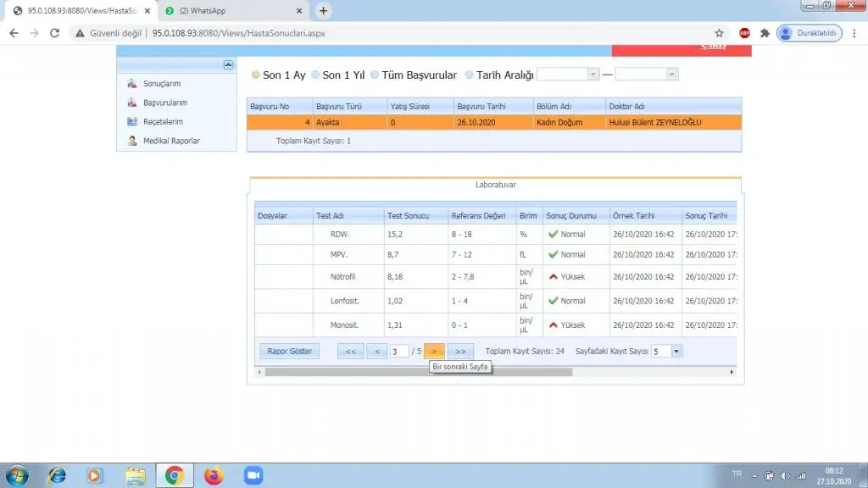Screen dimensions: 868x488
Task: Open Medikal Raporlar in the sidebar
Action: coord(171,141)
